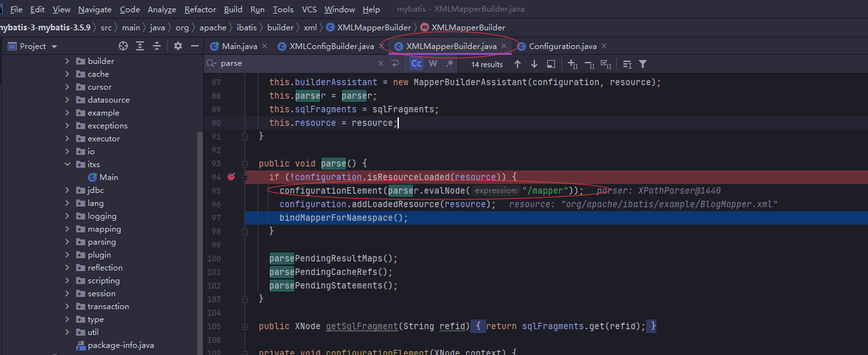This screenshot has width=868, height=355.
Task: Click '14 results' search count
Action: (487, 65)
